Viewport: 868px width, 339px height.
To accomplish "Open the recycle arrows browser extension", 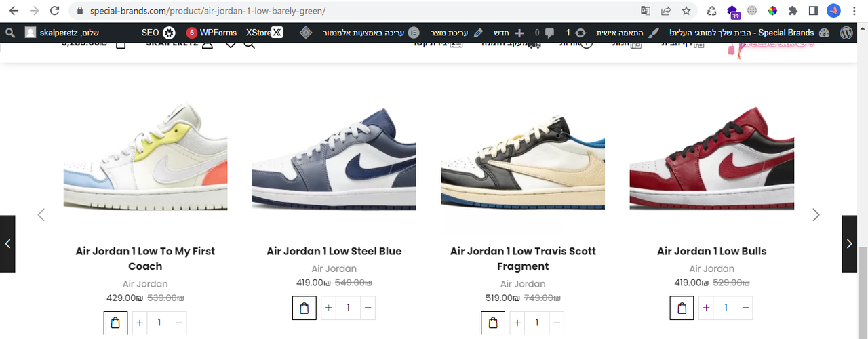I will pyautogui.click(x=711, y=11).
